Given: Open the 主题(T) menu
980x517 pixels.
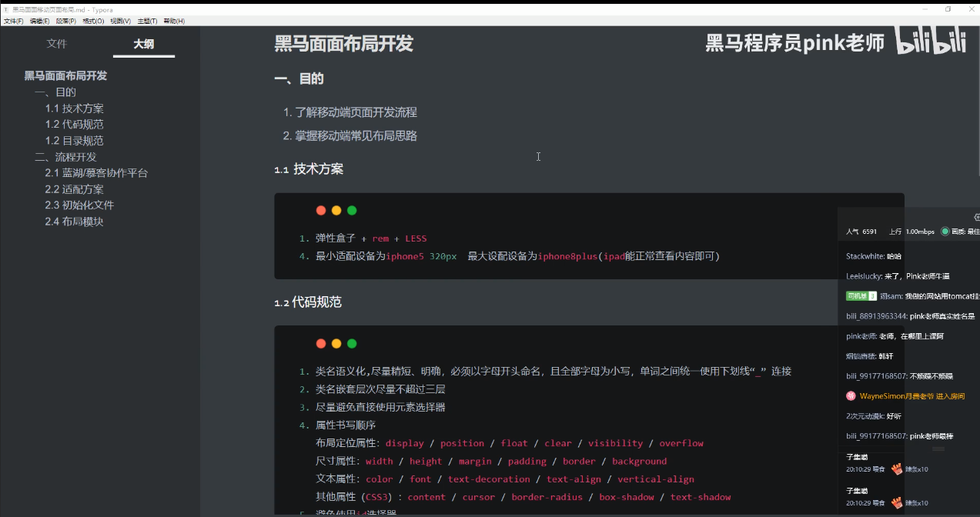Looking at the screenshot, I should [x=147, y=21].
